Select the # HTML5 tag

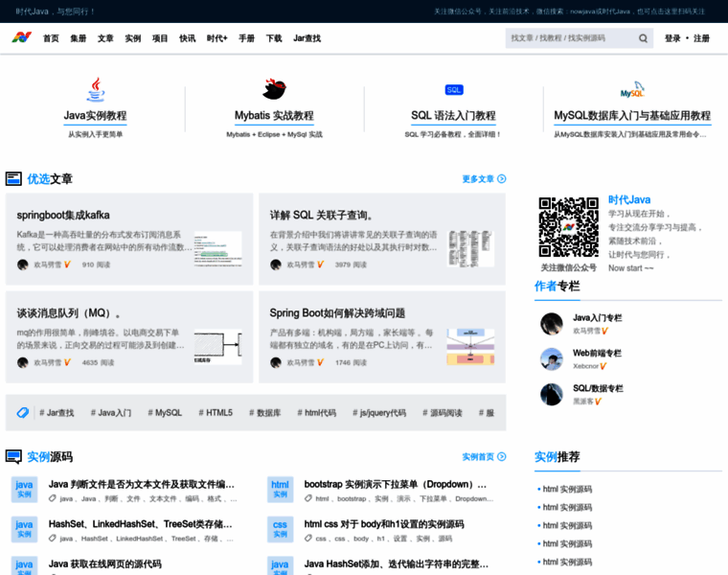tap(216, 412)
